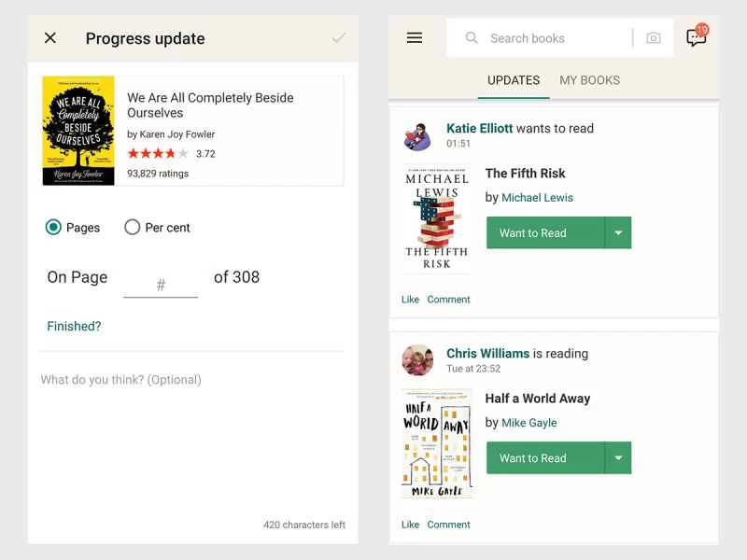Tap the search magnifier icon
The image size is (747, 560).
[x=472, y=37]
